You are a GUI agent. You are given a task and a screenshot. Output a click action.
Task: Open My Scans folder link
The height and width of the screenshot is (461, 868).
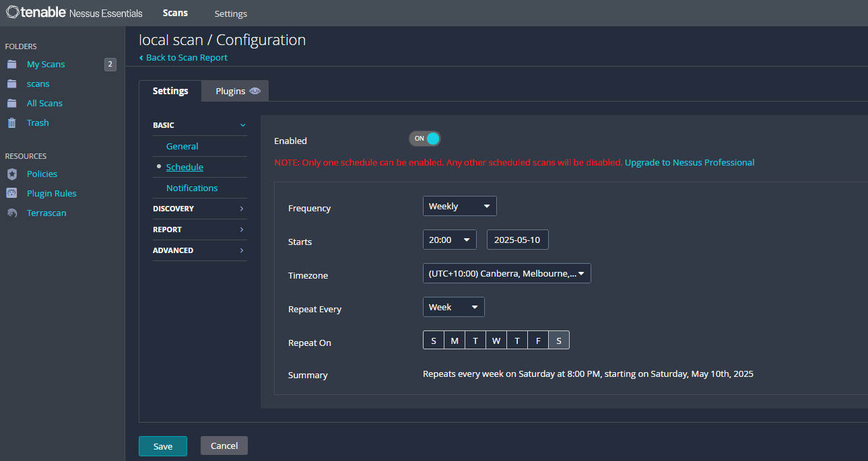pos(46,65)
